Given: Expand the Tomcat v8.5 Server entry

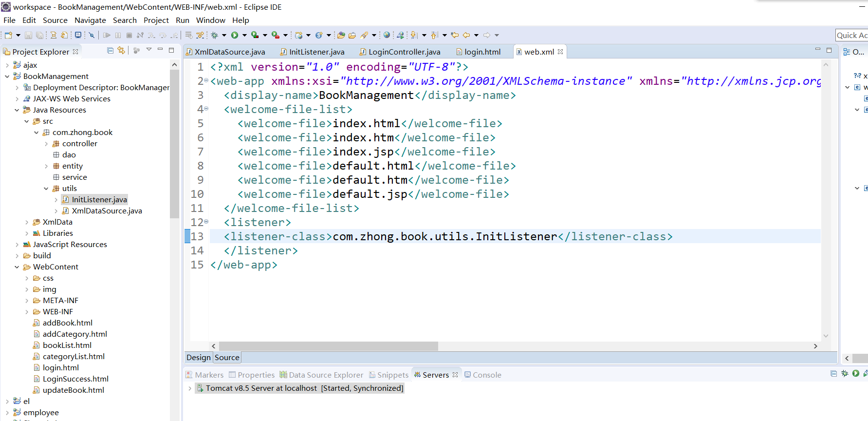Looking at the screenshot, I should pyautogui.click(x=190, y=388).
